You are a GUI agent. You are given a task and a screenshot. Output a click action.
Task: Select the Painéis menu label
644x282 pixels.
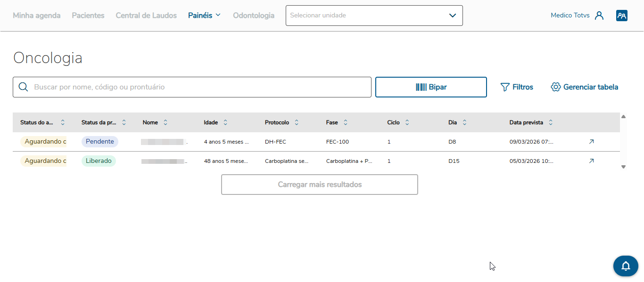pos(200,16)
